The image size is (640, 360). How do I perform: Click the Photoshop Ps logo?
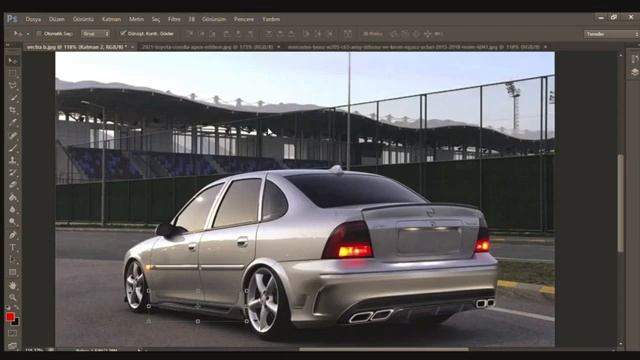[12, 19]
